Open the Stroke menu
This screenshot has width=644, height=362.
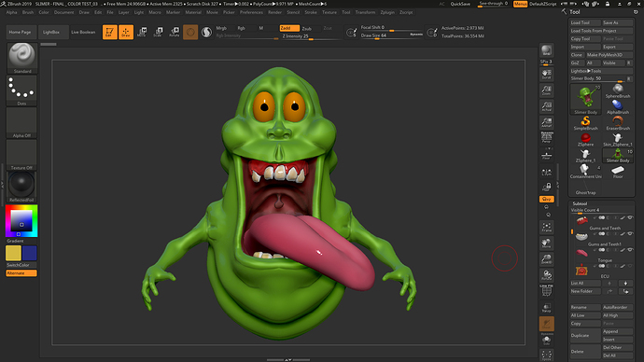[x=311, y=12]
